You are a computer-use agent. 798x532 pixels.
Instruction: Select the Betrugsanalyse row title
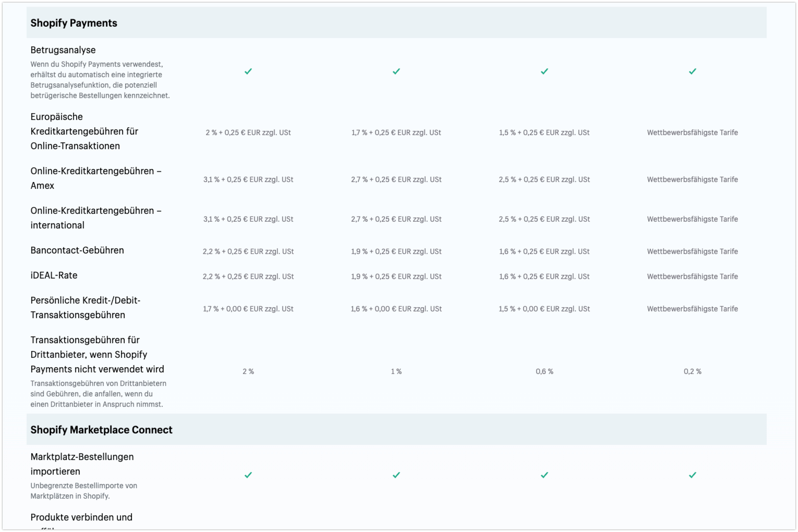pyautogui.click(x=63, y=50)
